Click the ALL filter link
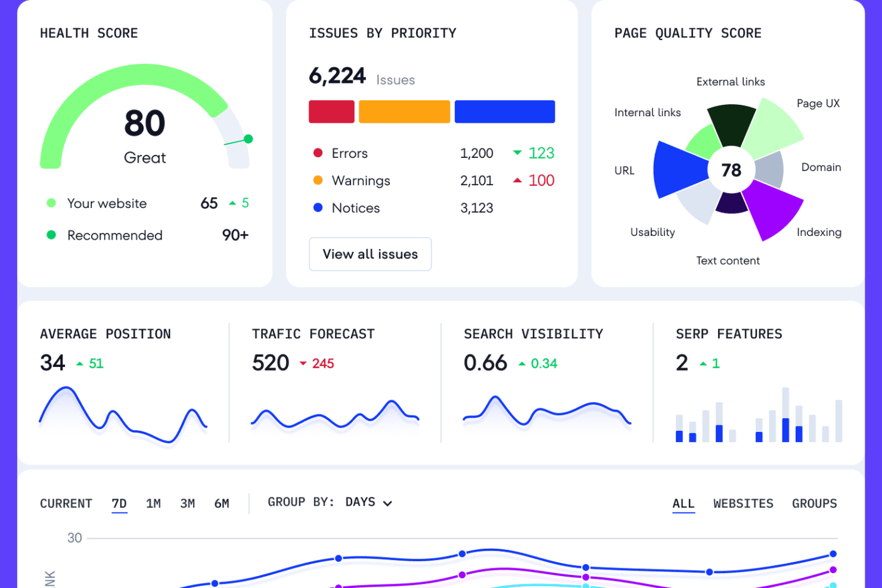 pos(683,503)
